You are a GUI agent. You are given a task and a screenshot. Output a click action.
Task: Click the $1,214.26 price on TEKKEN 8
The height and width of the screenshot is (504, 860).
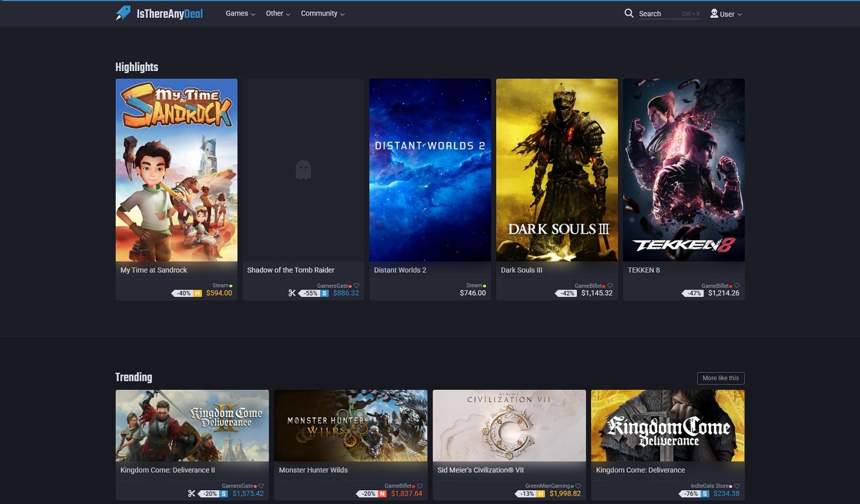pyautogui.click(x=724, y=293)
